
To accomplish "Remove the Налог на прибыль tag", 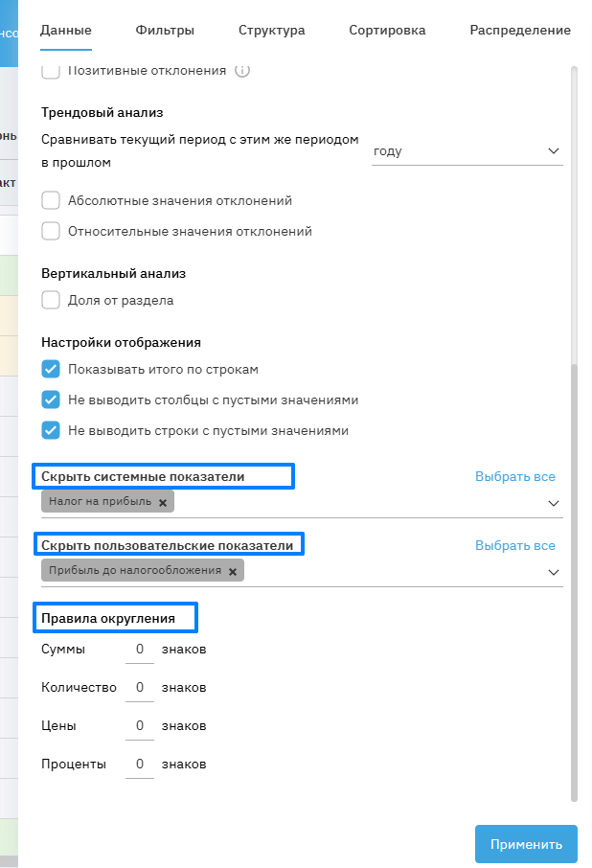I will point(163,502).
